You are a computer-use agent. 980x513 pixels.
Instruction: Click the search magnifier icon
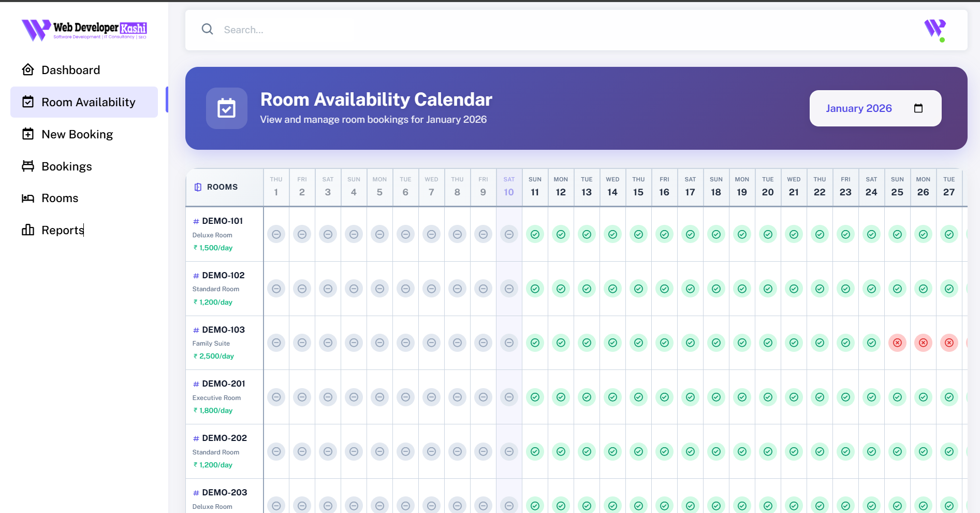click(x=207, y=29)
